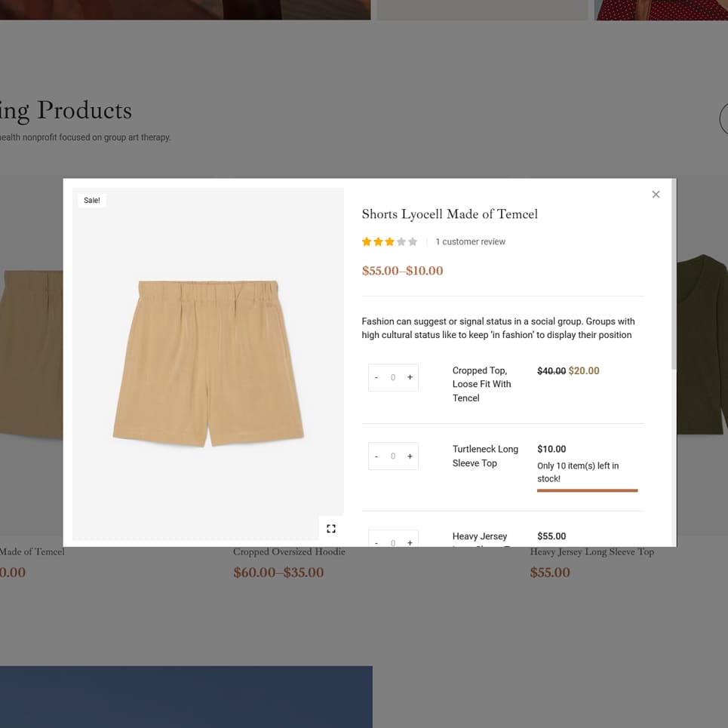Expand shorts image to fullscreen

tap(331, 529)
